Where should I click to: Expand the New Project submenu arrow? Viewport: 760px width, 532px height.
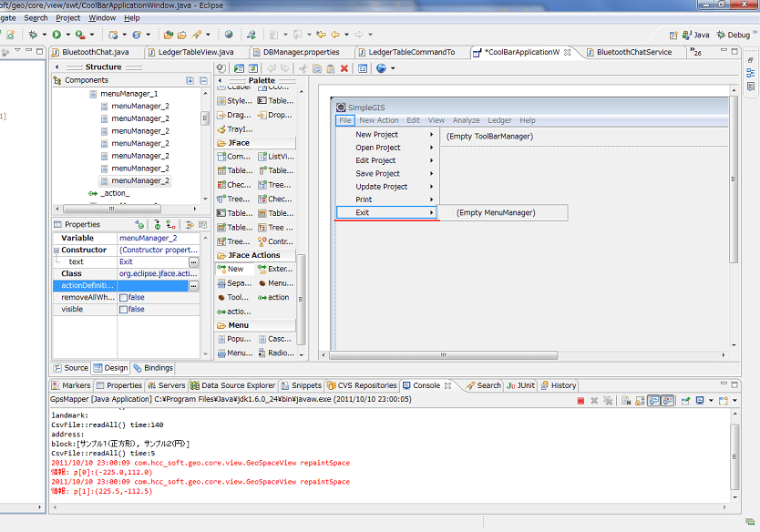[x=431, y=134]
